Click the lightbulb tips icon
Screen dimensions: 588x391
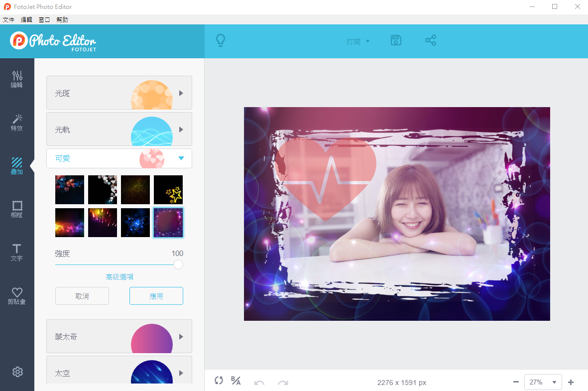221,40
